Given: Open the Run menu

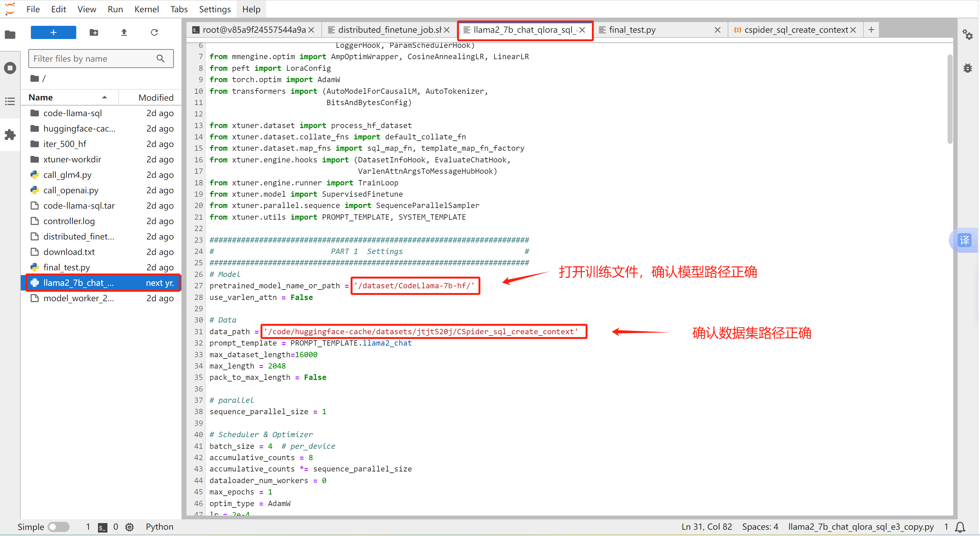Looking at the screenshot, I should point(115,9).
